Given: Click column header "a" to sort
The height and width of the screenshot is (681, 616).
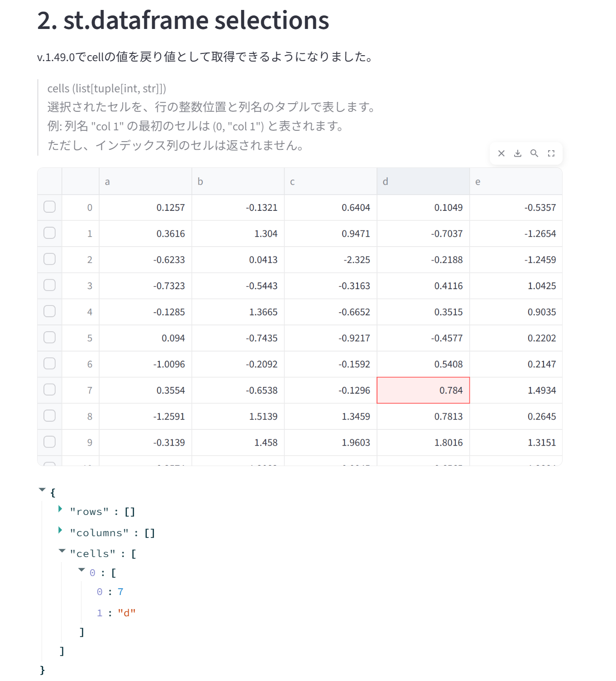Looking at the screenshot, I should click(x=107, y=181).
